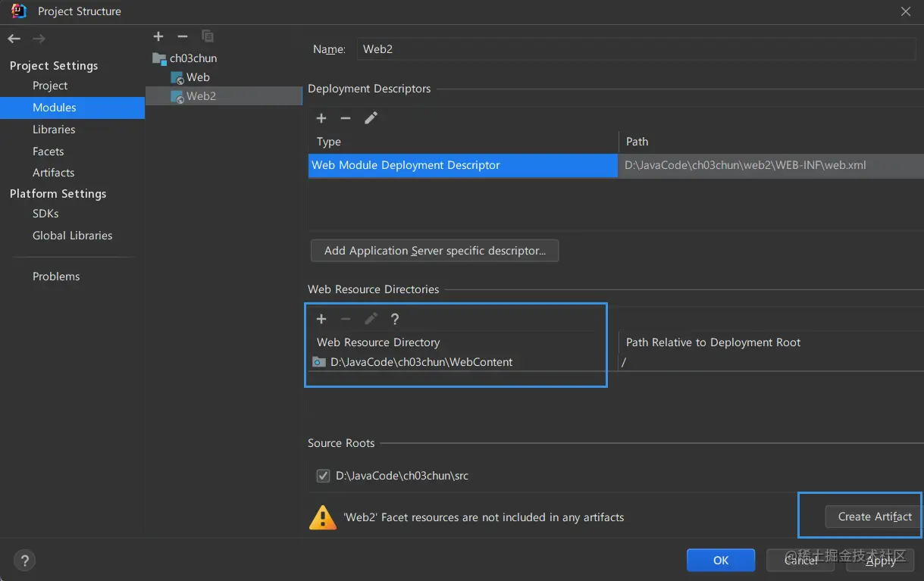The height and width of the screenshot is (581, 924).
Task: Click the back navigation arrow
Action: (14, 39)
